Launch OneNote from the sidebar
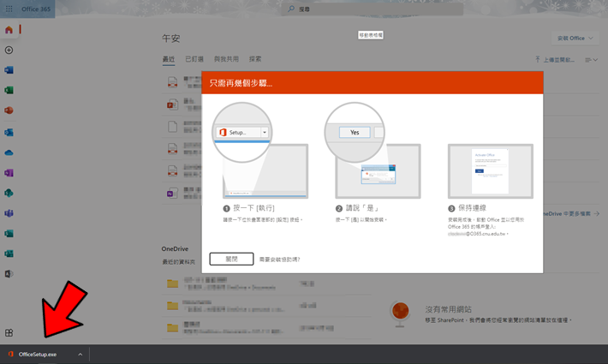This screenshot has height=364, width=608. point(9,173)
